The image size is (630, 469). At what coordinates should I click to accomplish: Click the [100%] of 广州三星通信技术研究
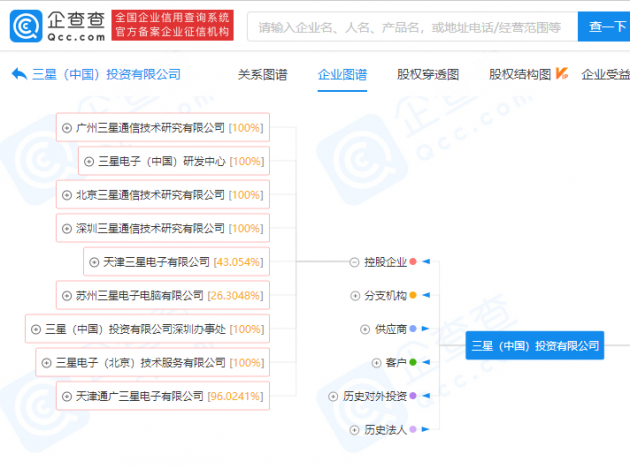246,128
